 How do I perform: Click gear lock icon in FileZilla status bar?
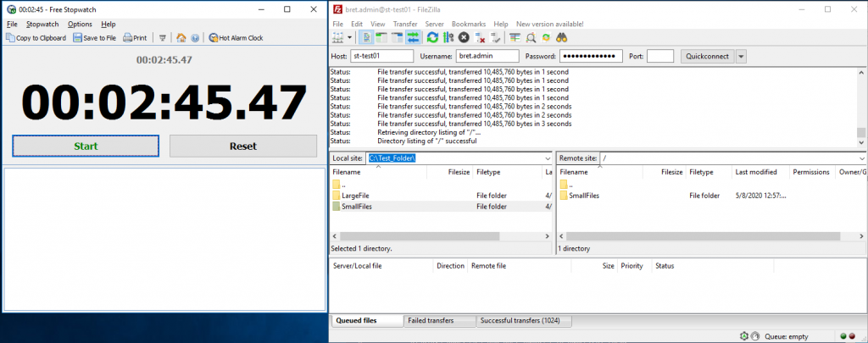click(744, 336)
